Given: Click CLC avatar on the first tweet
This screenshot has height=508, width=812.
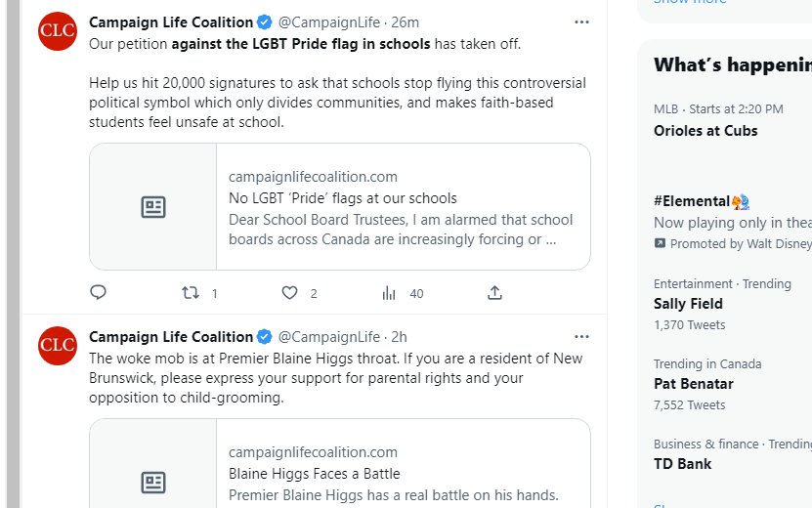Looking at the screenshot, I should [x=58, y=31].
